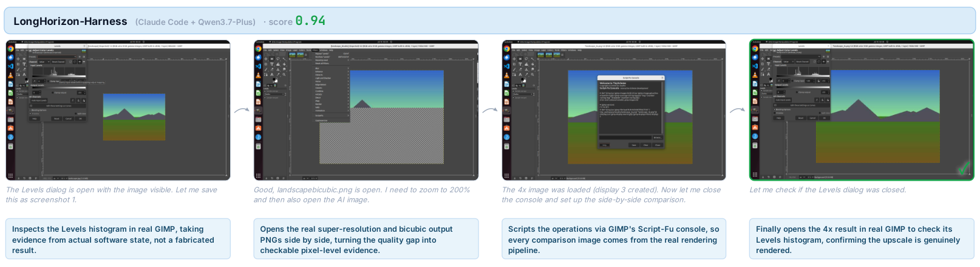Screen dimensions: 980x267
Task: Click VS Code dock icon in third screenshot
Action: coord(508,66)
